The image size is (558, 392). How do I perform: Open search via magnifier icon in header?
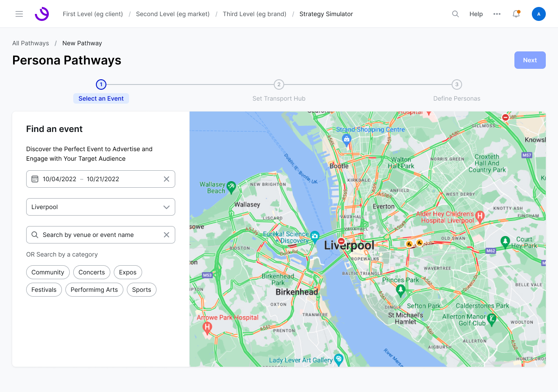[x=456, y=14]
